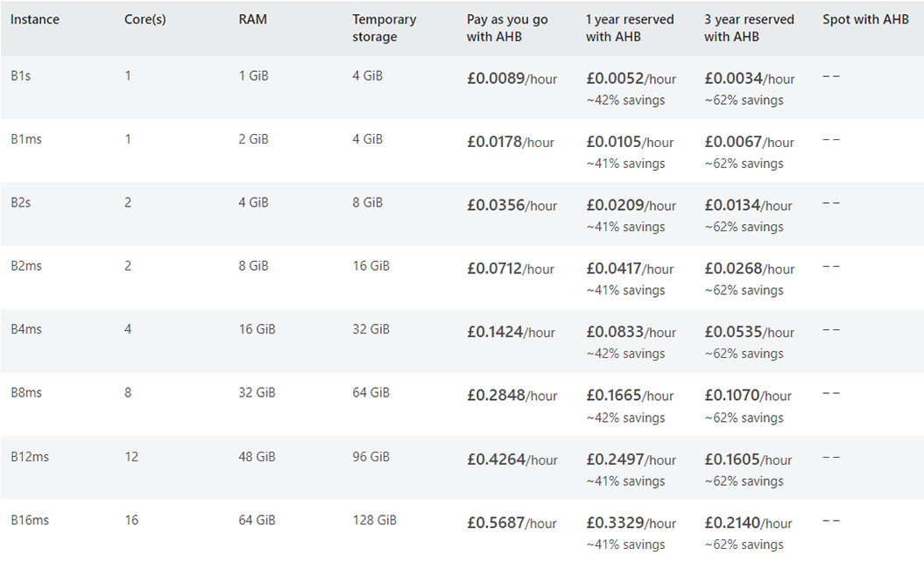The image size is (924, 562).
Task: Click Spot with AHB column header
Action: click(865, 19)
